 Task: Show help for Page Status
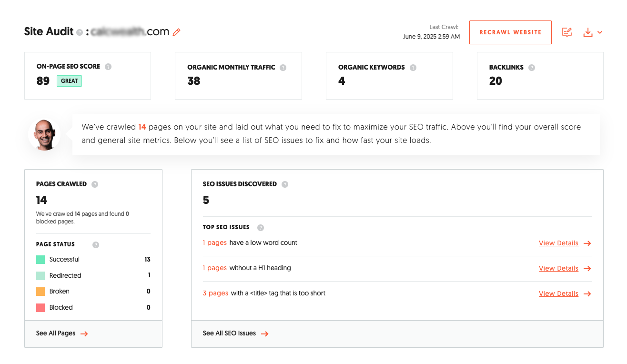click(96, 245)
